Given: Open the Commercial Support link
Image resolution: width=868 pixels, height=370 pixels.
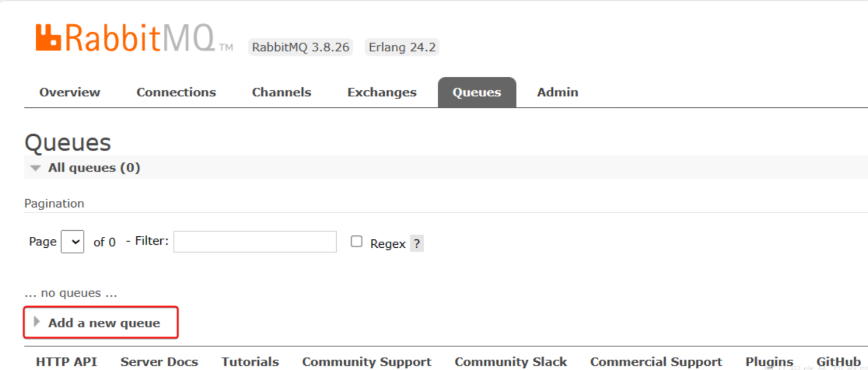Looking at the screenshot, I should pyautogui.click(x=656, y=362).
